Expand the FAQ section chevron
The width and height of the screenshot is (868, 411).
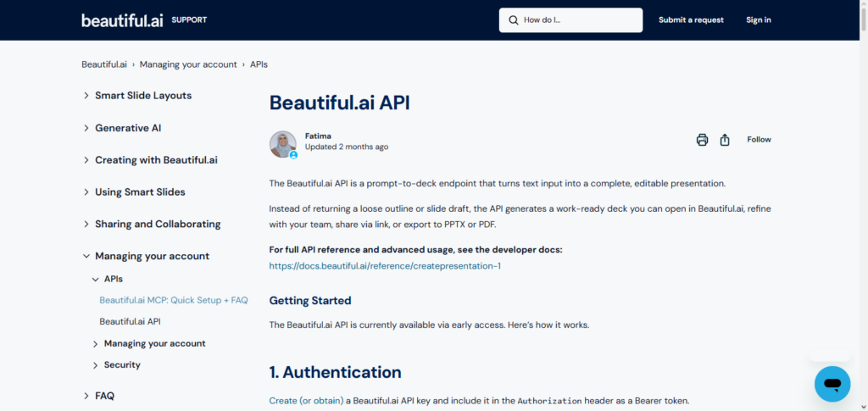pos(86,396)
